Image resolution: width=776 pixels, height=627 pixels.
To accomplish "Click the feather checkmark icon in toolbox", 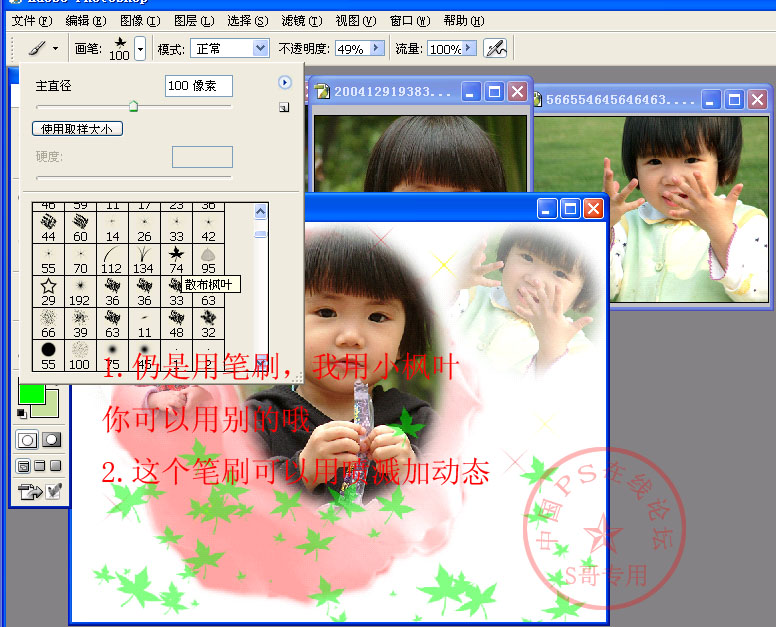I will [53, 491].
